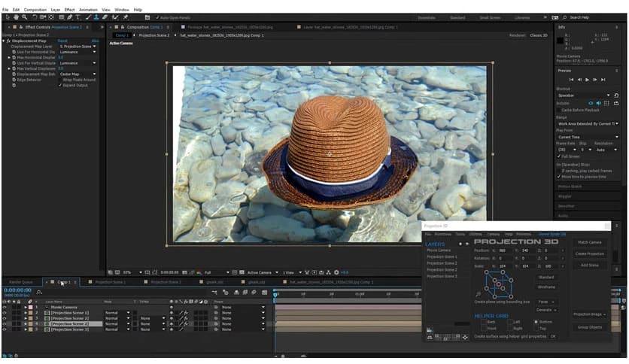Click the Search Help magnifier icon
The width and height of the screenshot is (629, 364).
[x=565, y=17]
